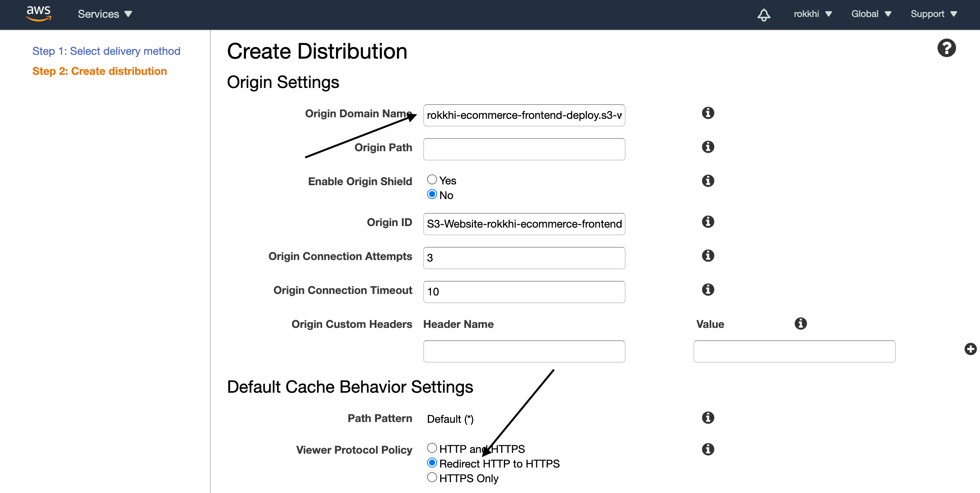Click info icon for Origin Path
This screenshot has height=493, width=980.
click(708, 147)
